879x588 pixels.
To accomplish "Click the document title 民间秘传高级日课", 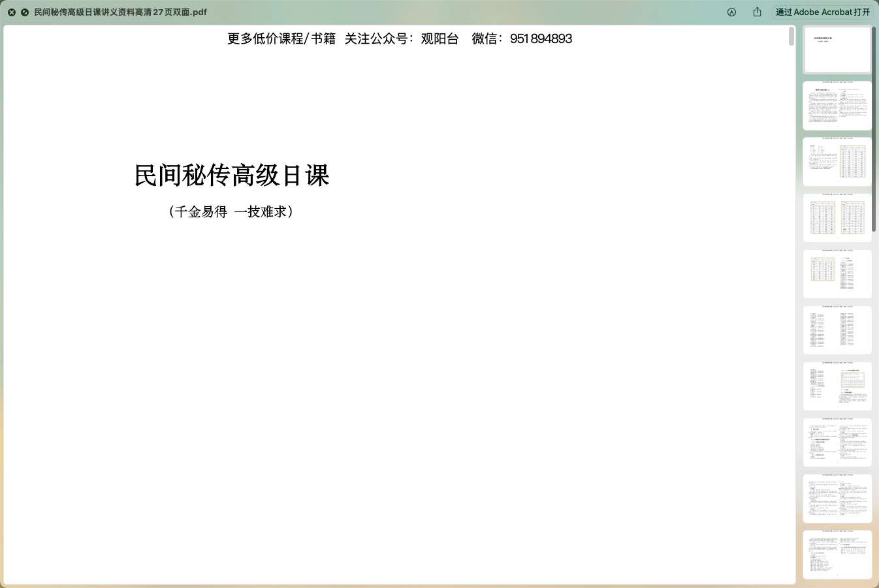I will (x=232, y=176).
